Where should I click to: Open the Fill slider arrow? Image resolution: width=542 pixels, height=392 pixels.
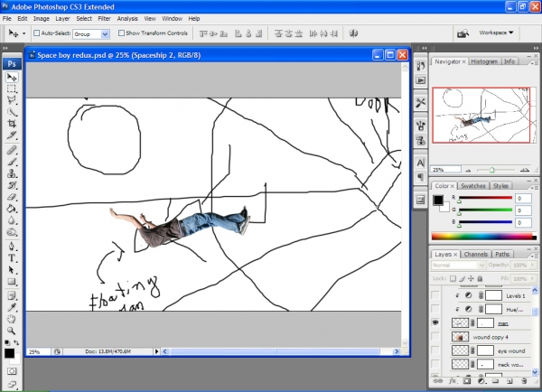[x=532, y=278]
